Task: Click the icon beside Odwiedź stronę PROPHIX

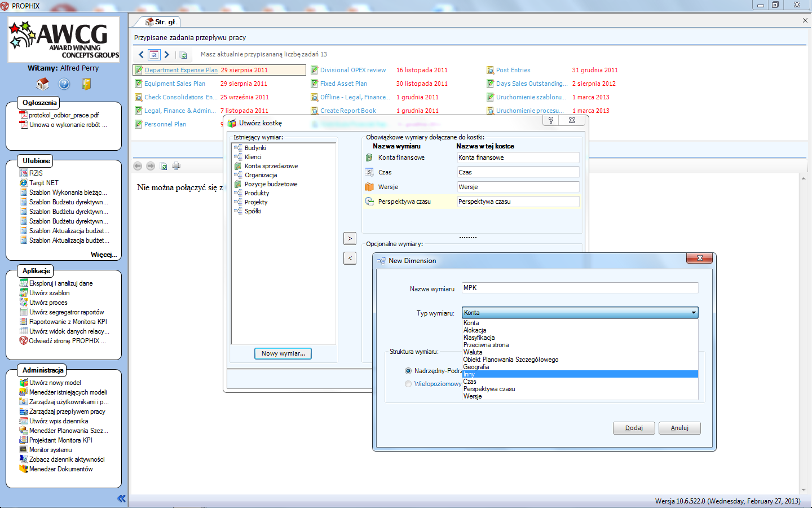Action: [24, 341]
